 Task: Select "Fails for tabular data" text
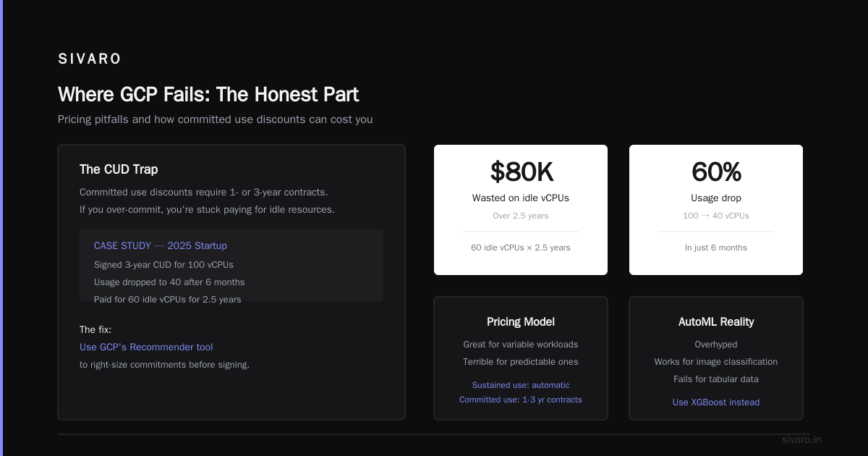click(716, 379)
